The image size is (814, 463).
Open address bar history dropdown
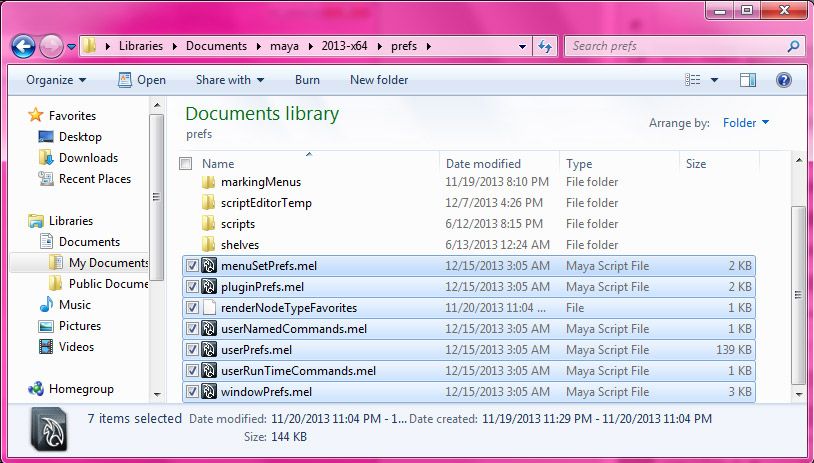522,46
